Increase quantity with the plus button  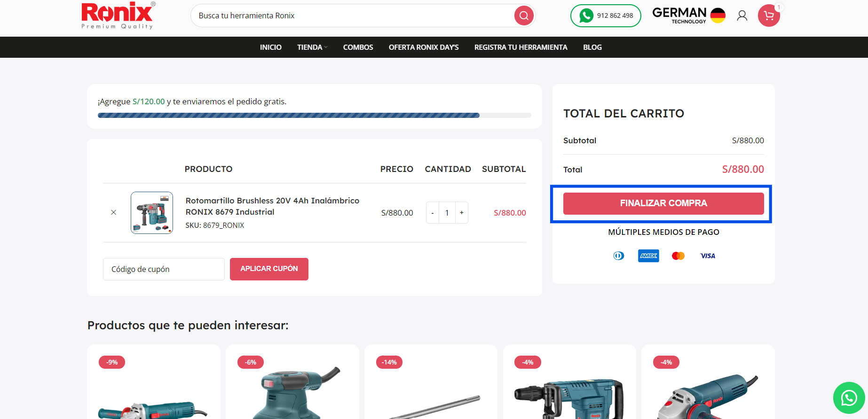coord(462,213)
